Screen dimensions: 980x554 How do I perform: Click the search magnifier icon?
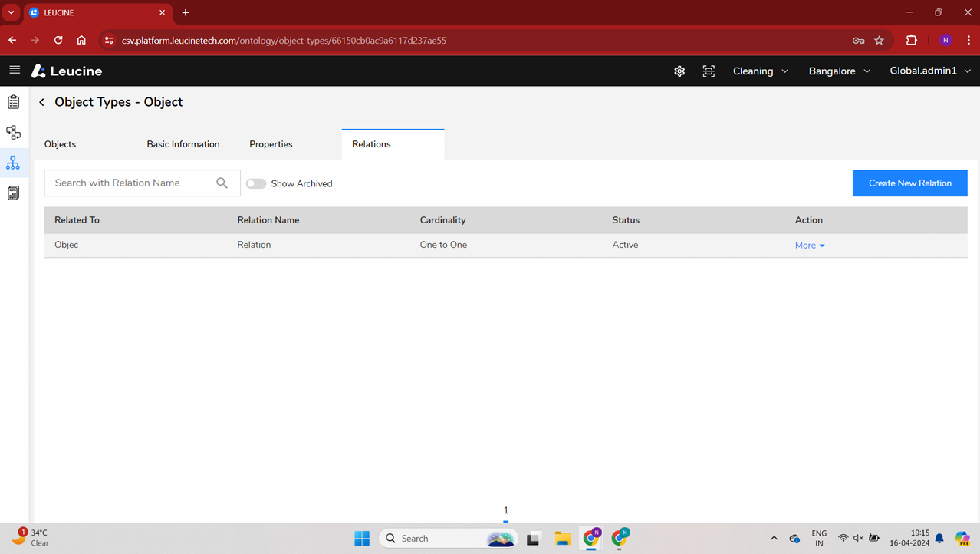[x=222, y=183]
